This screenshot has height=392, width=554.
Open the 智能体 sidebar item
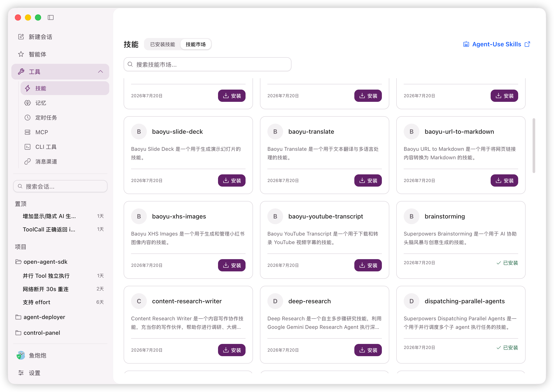pos(60,54)
